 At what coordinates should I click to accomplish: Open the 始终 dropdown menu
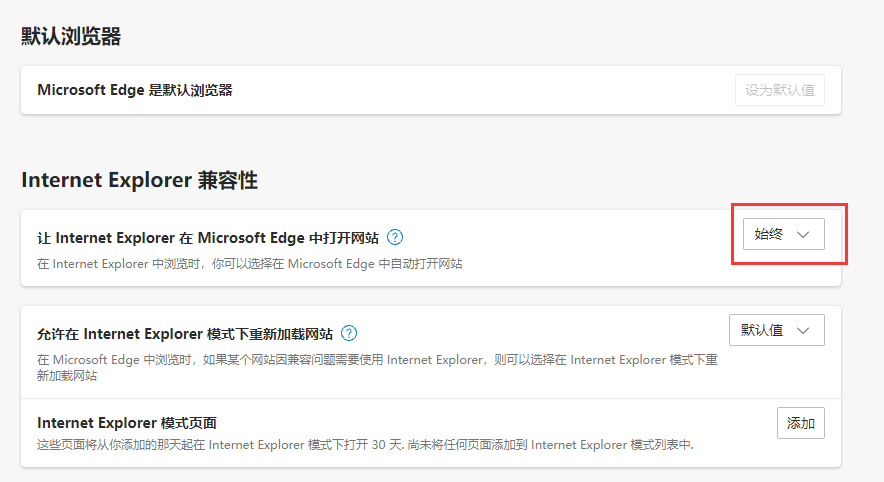[782, 234]
